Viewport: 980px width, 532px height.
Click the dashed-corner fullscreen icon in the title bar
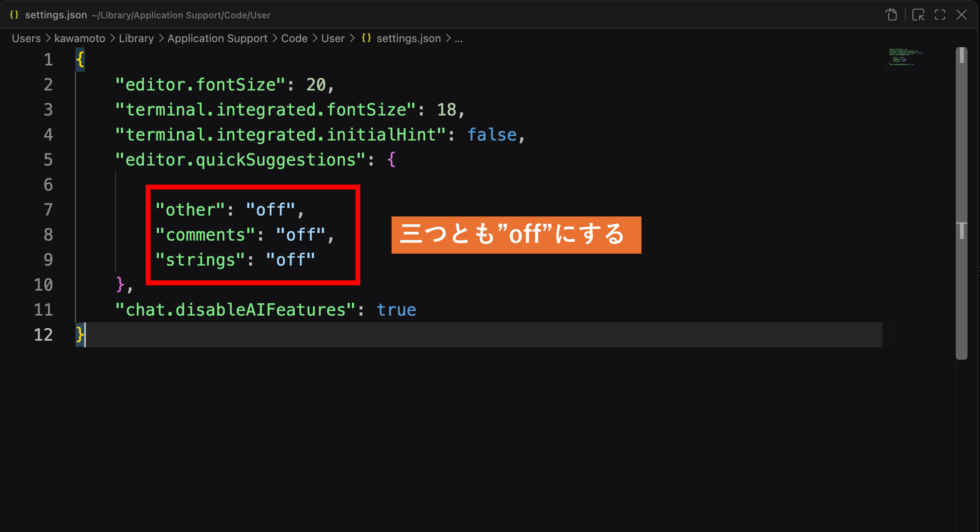(x=940, y=15)
